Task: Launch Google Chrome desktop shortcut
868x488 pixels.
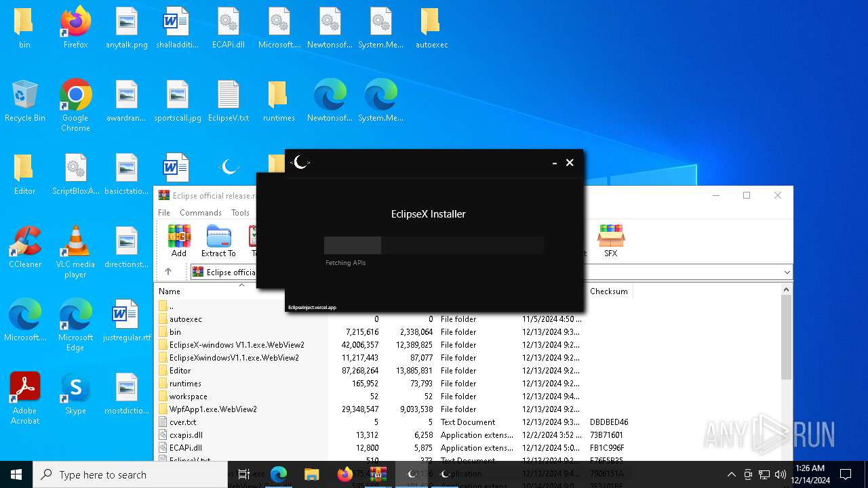Action: pos(75,105)
